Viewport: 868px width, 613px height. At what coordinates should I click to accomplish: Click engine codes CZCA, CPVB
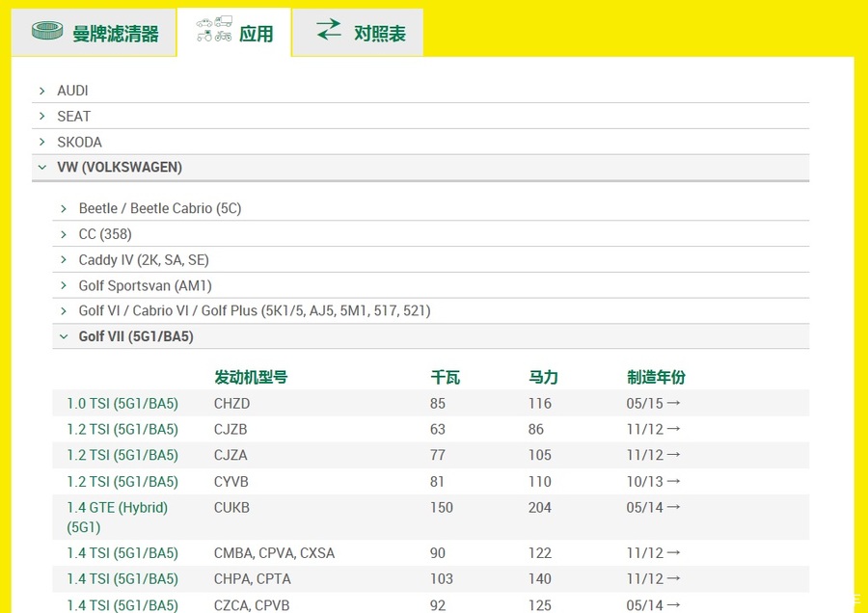point(252,604)
